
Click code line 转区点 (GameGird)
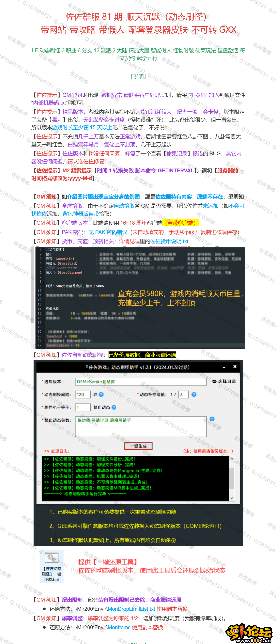[x=61, y=263]
